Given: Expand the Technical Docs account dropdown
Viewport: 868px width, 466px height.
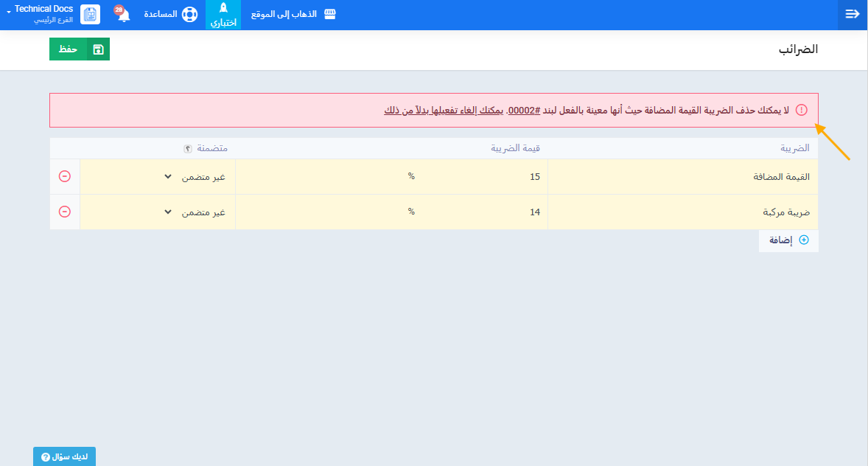Looking at the screenshot, I should click(40, 15).
